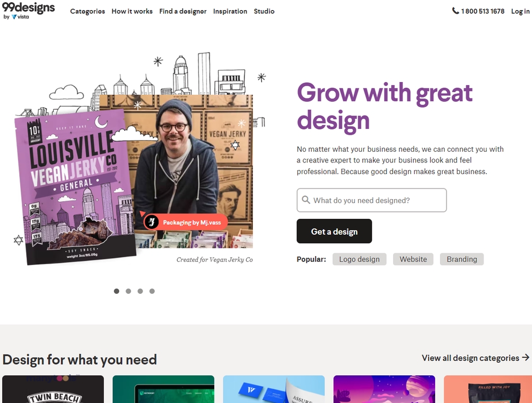The height and width of the screenshot is (403, 532).
Task: Select the fourth carousel dot
Action: click(x=152, y=291)
